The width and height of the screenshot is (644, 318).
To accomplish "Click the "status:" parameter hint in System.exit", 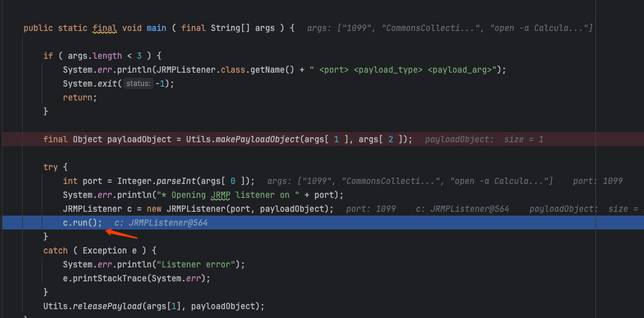I will tap(137, 83).
